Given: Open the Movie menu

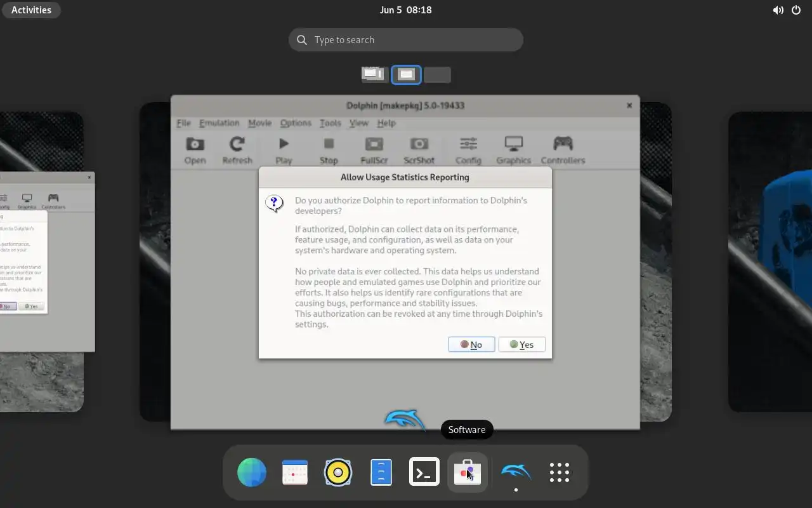Looking at the screenshot, I should click(x=259, y=123).
